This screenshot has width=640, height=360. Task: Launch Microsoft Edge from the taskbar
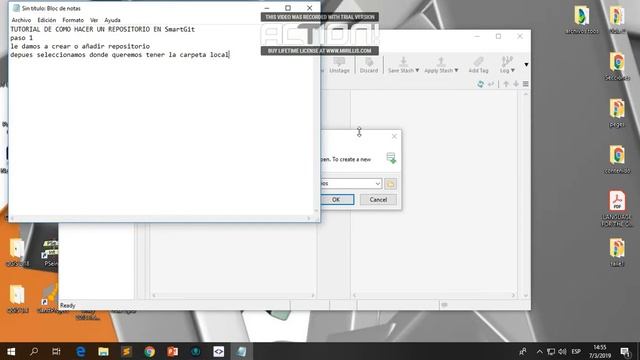point(80,351)
